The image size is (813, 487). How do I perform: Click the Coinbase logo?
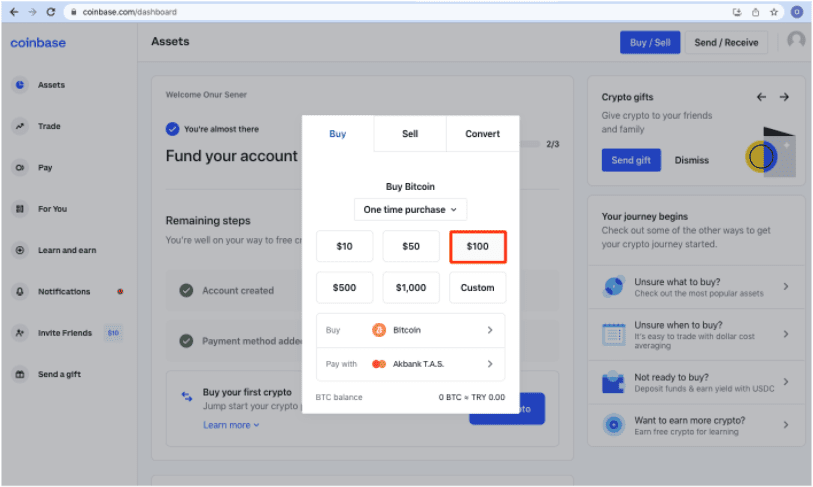tap(38, 43)
